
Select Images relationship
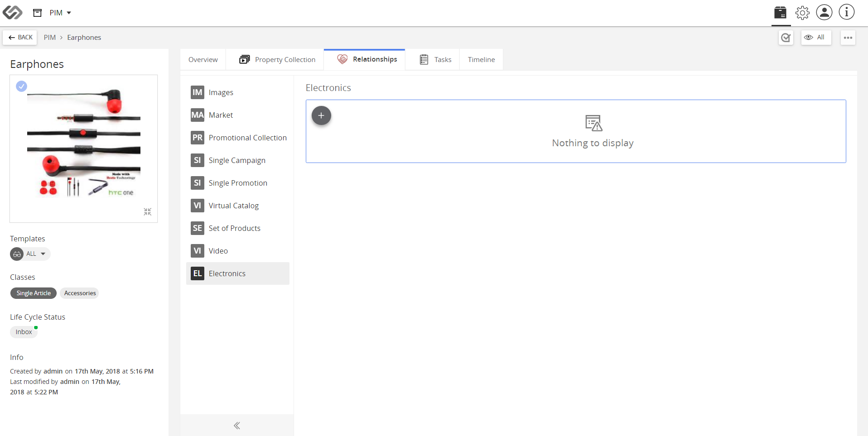coord(238,92)
